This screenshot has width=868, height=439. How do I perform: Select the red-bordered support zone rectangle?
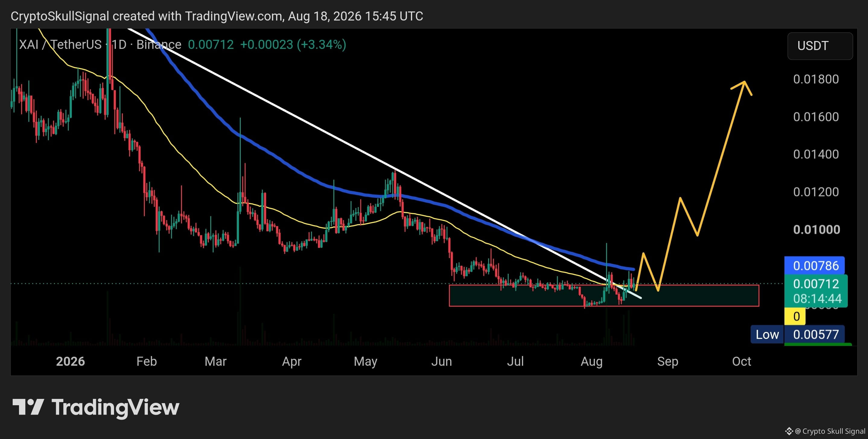(x=604, y=295)
